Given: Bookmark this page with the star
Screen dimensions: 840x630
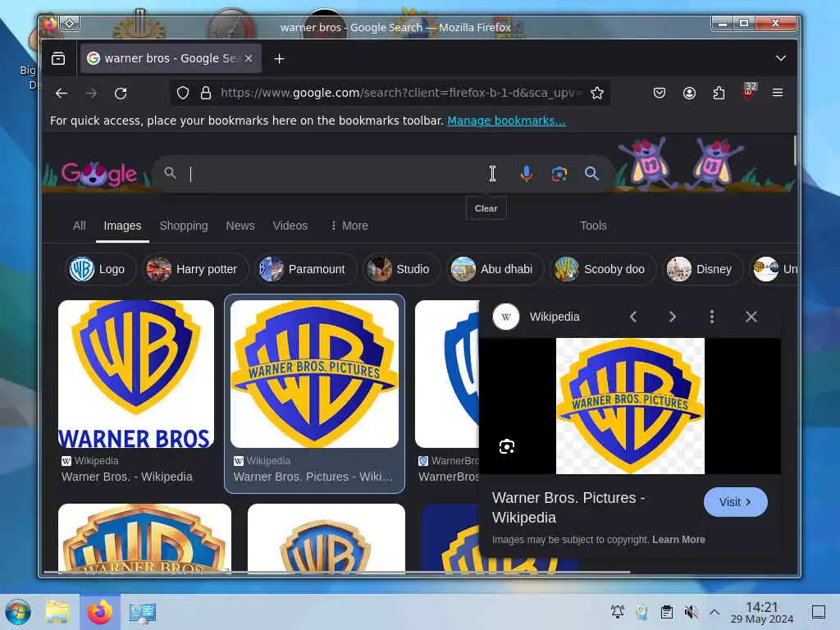Looking at the screenshot, I should 597,94.
